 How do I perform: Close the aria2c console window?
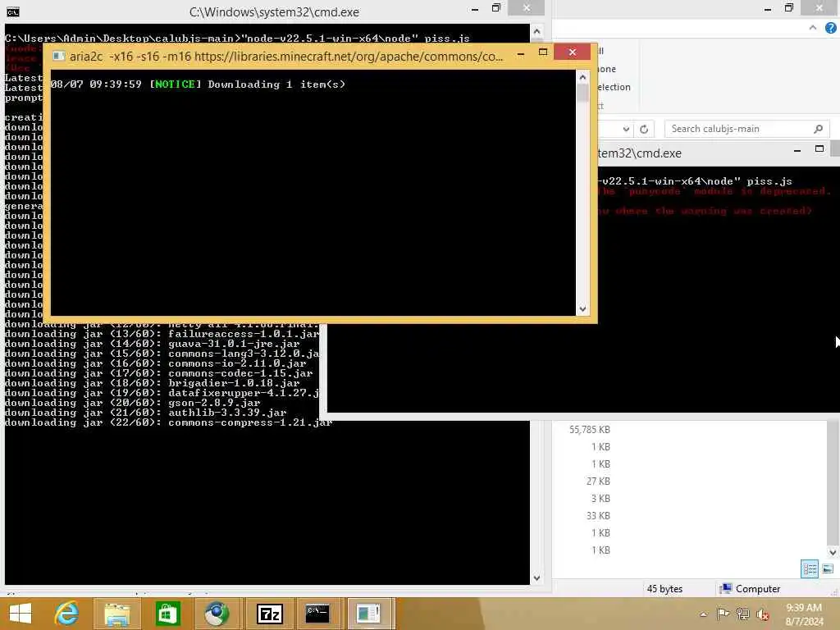[572, 52]
